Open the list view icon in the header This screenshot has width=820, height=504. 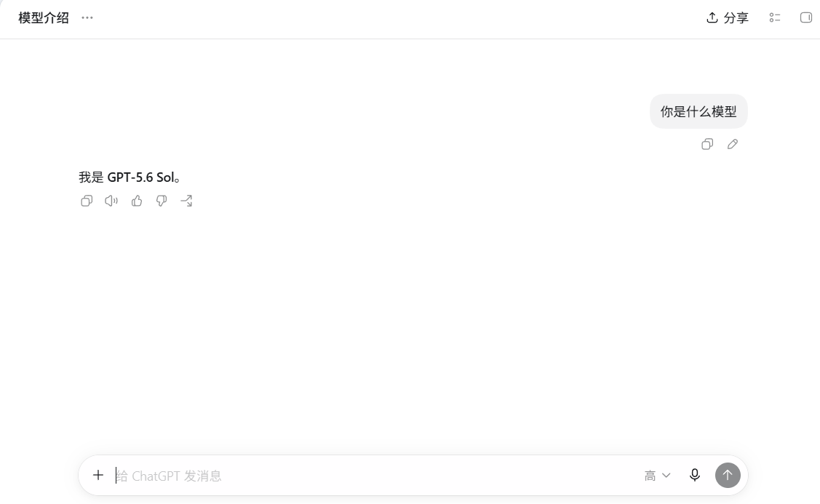coord(775,17)
